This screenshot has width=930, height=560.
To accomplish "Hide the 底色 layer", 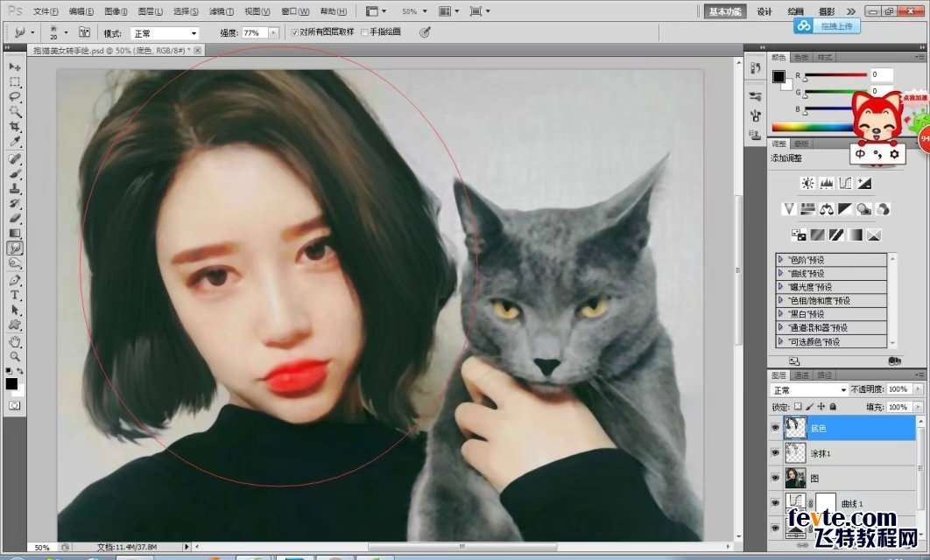I will [x=775, y=428].
